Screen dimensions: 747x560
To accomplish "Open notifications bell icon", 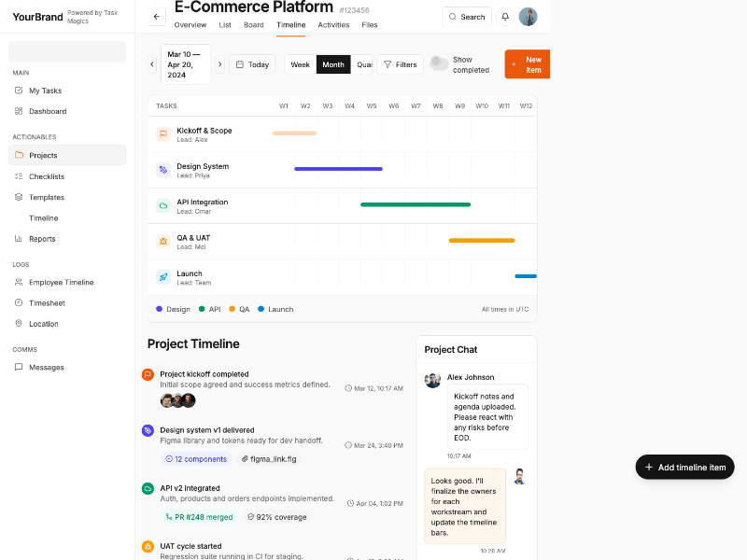I will click(505, 17).
